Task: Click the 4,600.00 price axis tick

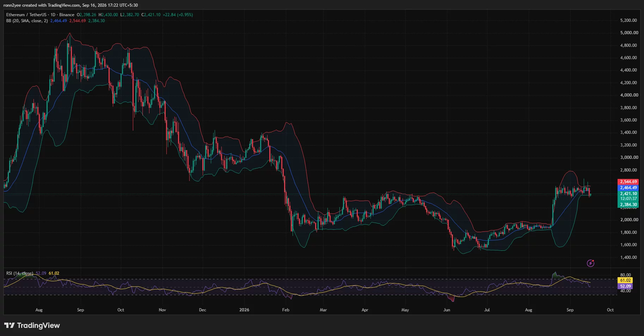Action: [628, 58]
